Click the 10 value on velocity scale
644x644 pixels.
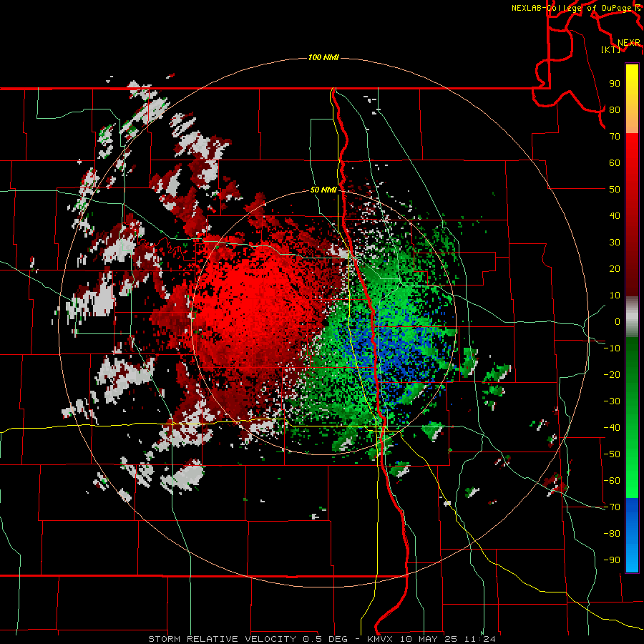(x=615, y=296)
